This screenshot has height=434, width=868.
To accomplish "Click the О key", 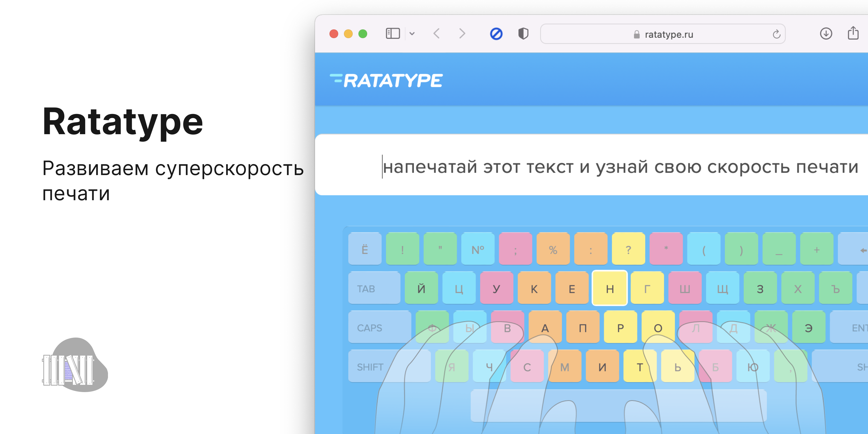I will coord(658,327).
